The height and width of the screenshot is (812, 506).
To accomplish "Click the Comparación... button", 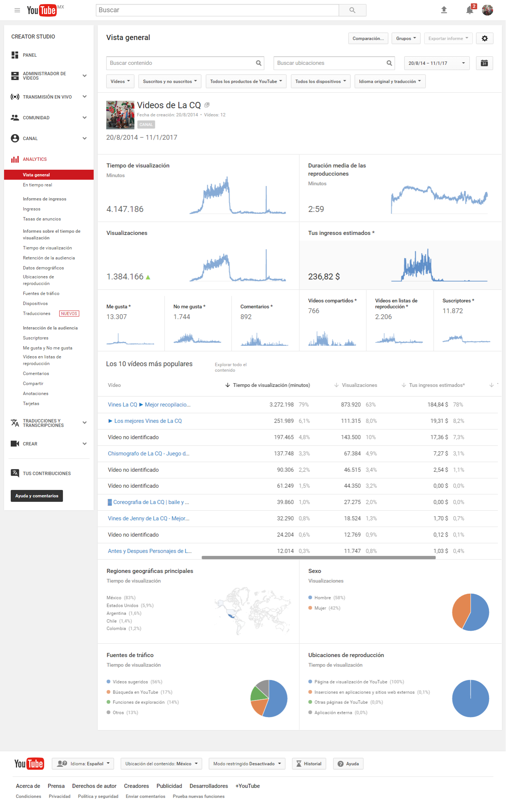I will pyautogui.click(x=368, y=39).
